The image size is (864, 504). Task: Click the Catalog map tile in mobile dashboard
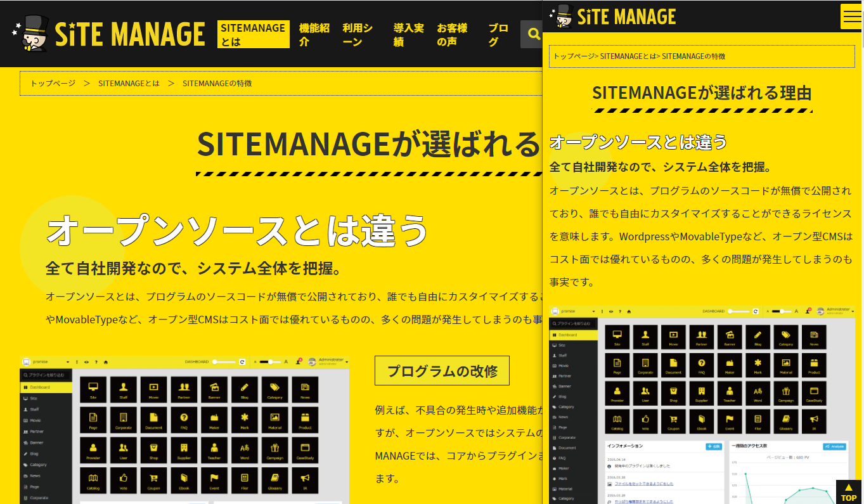[x=617, y=422]
